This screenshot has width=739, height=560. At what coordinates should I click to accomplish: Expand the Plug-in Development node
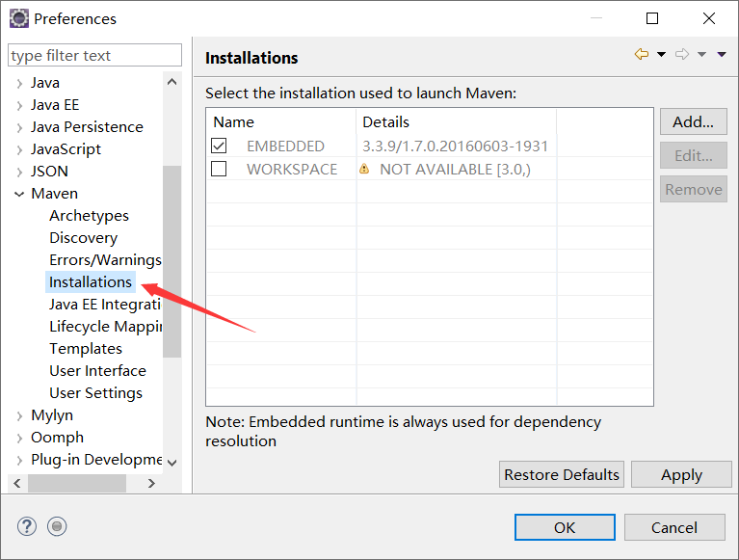pyautogui.click(x=19, y=460)
